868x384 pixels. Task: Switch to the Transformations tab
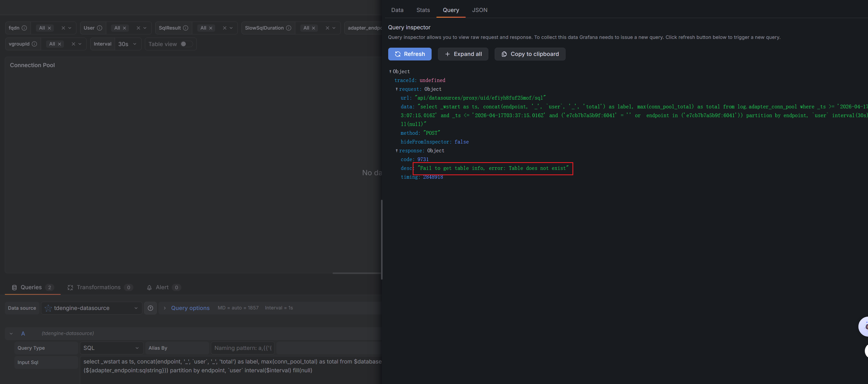tap(99, 288)
